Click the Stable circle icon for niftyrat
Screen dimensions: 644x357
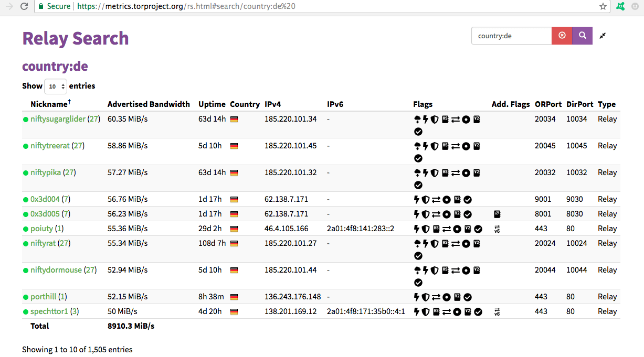pos(466,243)
